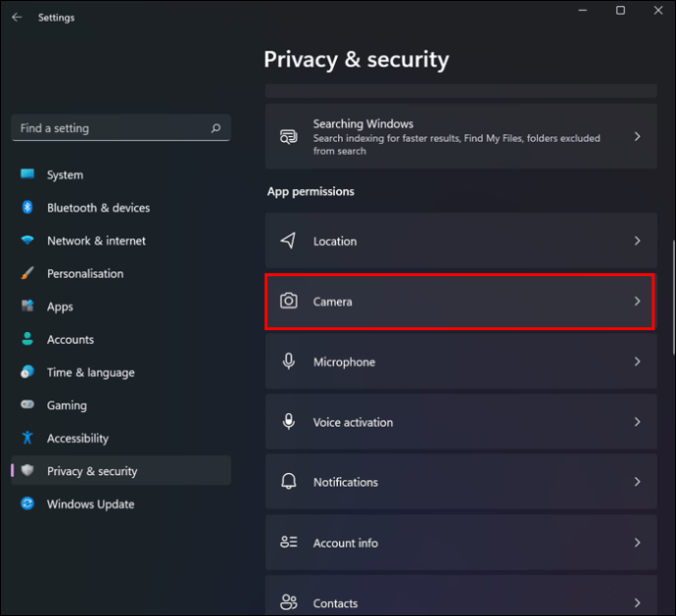
Task: Click the Camera icon
Action: (289, 301)
